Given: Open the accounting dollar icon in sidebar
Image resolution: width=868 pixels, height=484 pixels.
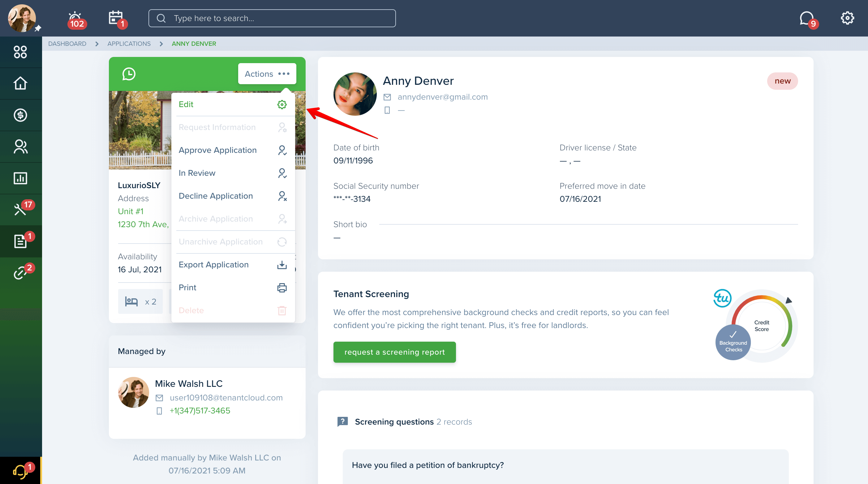Looking at the screenshot, I should pyautogui.click(x=20, y=115).
